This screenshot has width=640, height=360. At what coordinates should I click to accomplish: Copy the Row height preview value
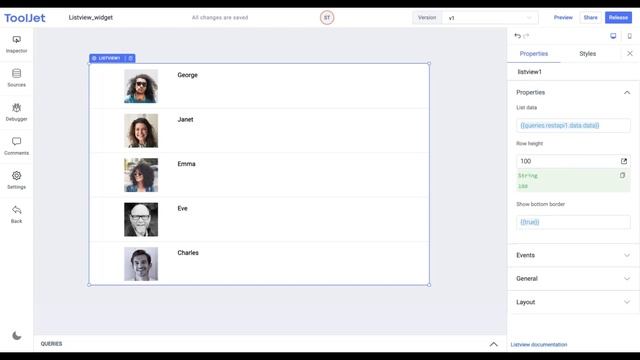(622, 175)
